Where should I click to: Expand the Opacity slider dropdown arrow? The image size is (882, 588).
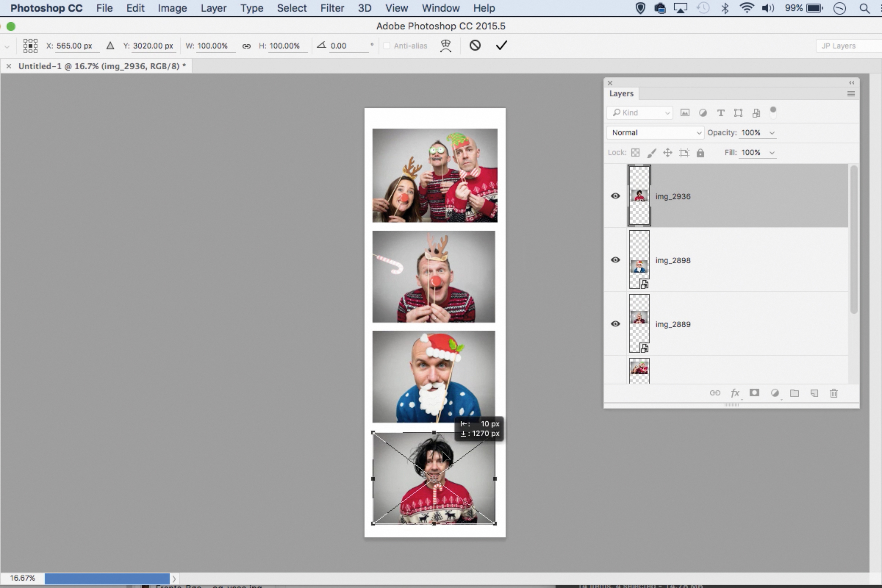coord(772,133)
